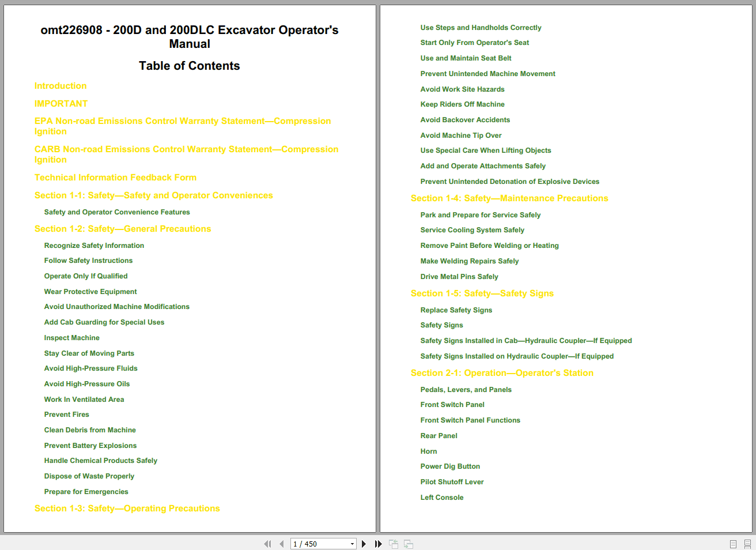756x550 pixels.
Task: Open the page number dropdown arrow
Action: [352, 544]
